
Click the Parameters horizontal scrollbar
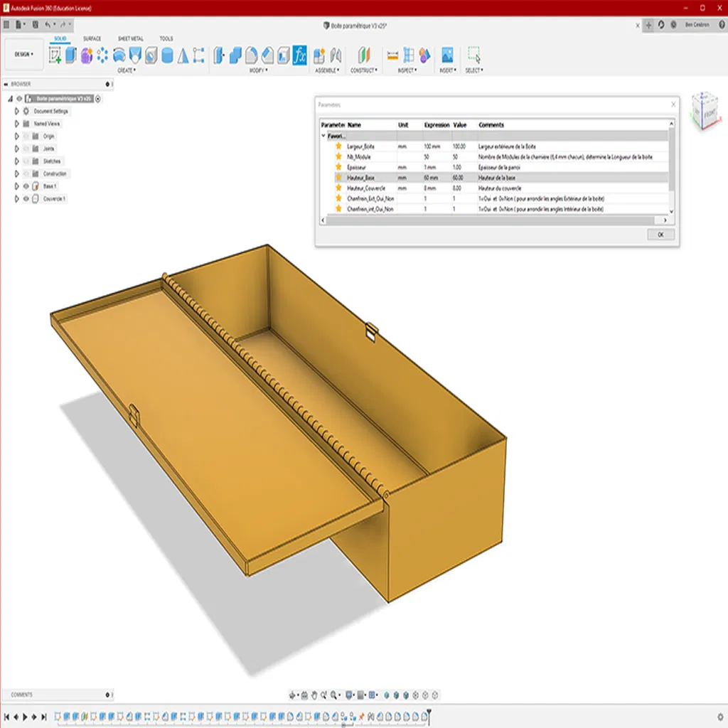coord(491,220)
